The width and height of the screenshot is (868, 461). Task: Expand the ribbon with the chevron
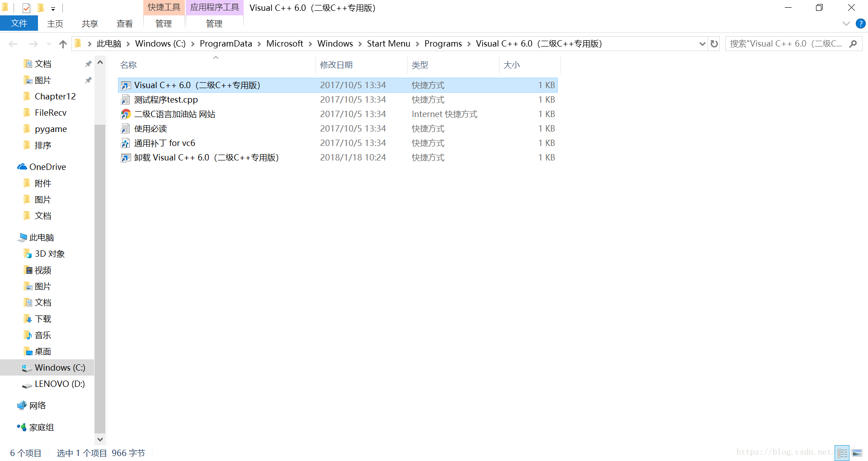846,24
